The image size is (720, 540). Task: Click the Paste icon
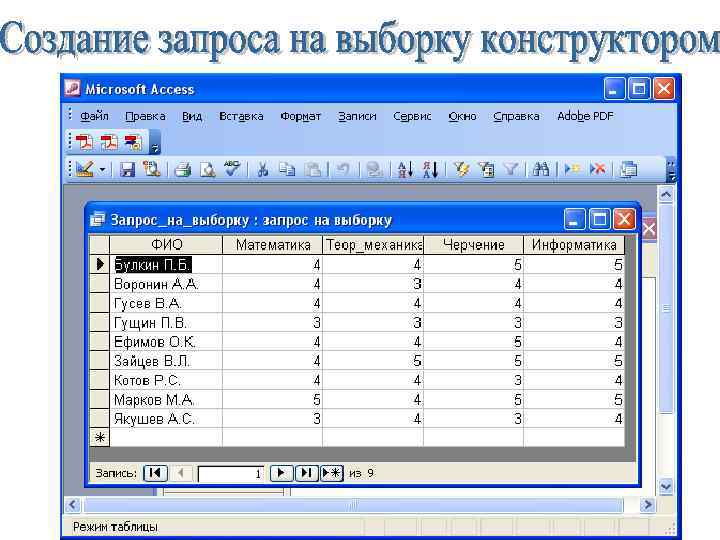pyautogui.click(x=313, y=169)
